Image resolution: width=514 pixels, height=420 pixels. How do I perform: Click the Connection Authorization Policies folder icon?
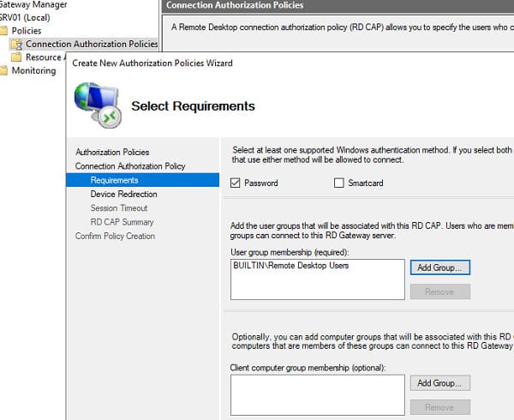tap(17, 44)
